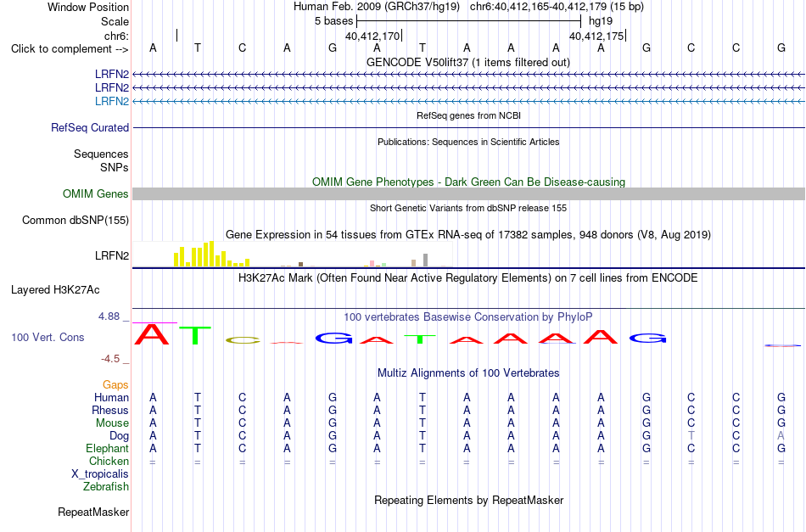
Task: Select the Chicken species label
Action: point(109,461)
